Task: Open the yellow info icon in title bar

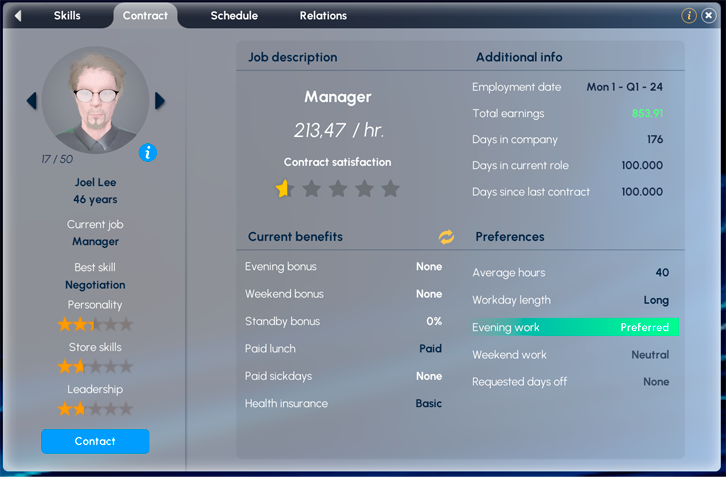Action: pyautogui.click(x=689, y=16)
